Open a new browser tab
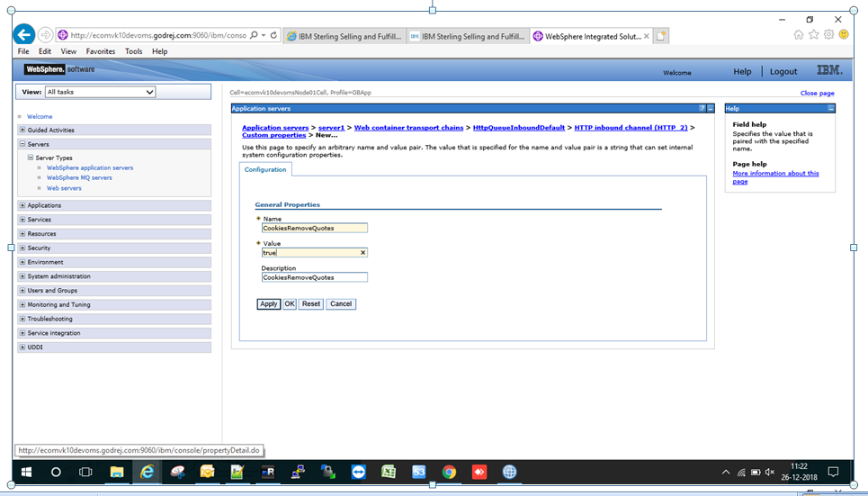This screenshot has width=868, height=496. tap(660, 36)
